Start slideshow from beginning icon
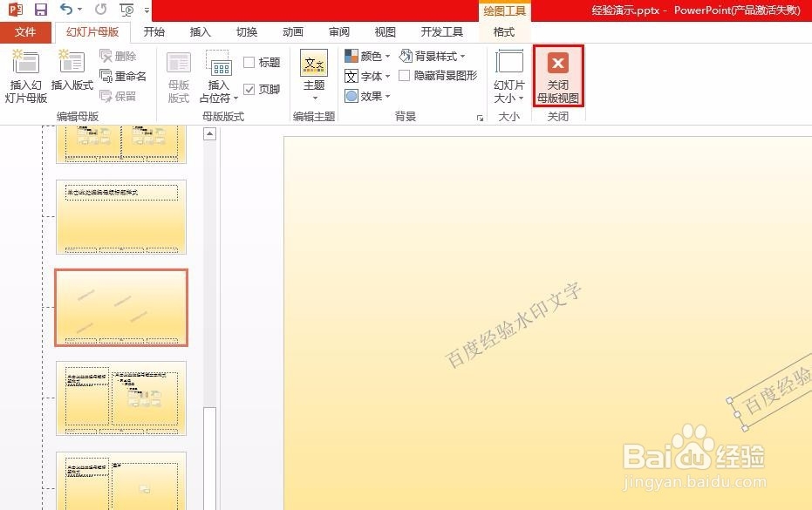Screen dimensions: 812x510 tap(126, 10)
